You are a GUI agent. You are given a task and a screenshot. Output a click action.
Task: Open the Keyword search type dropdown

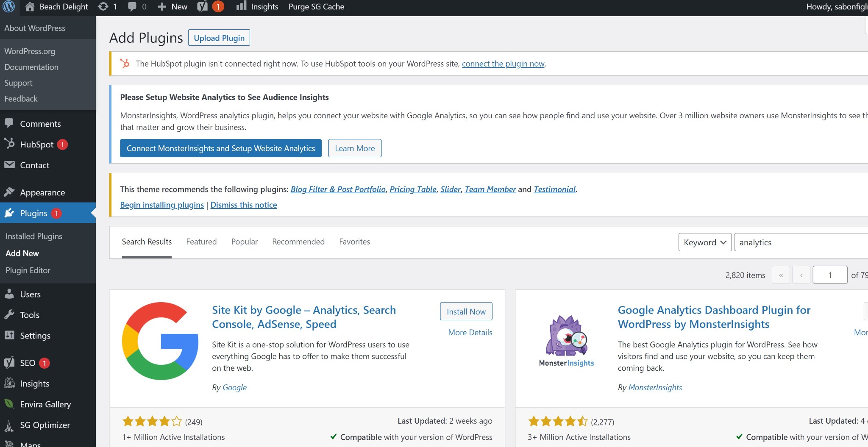point(705,242)
